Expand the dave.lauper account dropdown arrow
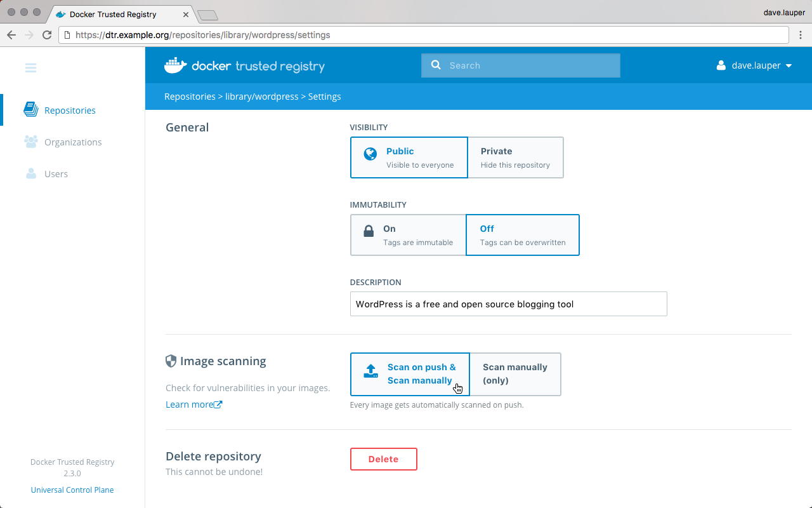The image size is (812, 508). point(789,66)
